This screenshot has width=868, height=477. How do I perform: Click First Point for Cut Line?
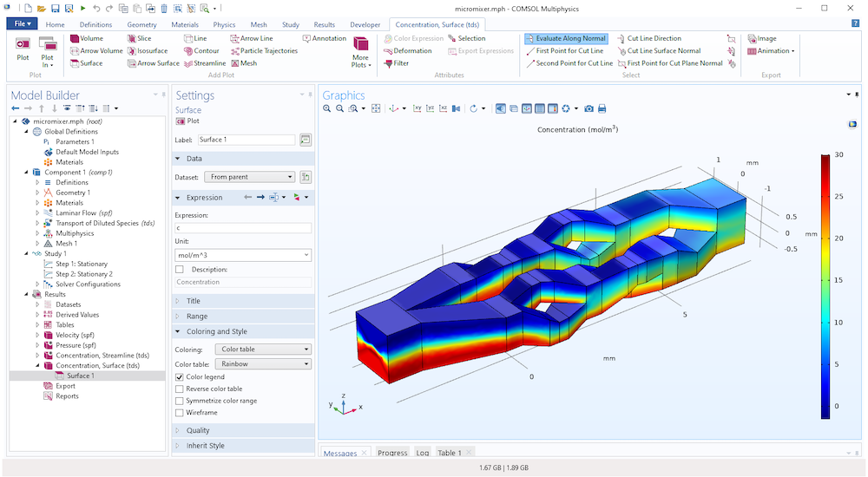pos(564,50)
